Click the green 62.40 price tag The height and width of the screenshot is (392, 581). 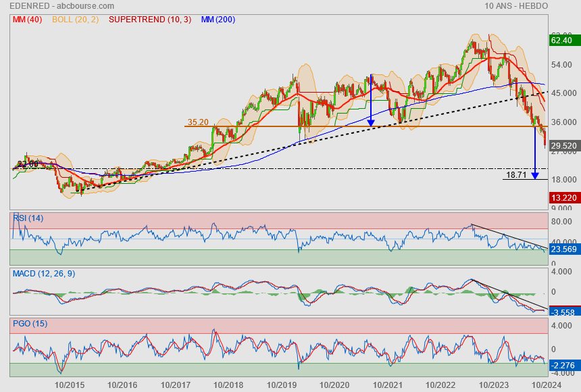click(x=562, y=41)
